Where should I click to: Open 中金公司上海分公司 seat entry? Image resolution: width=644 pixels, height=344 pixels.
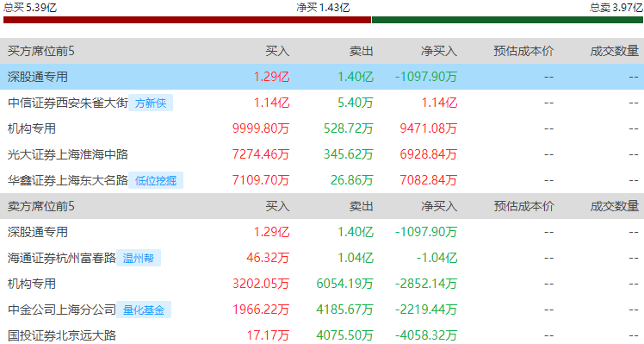click(62, 310)
